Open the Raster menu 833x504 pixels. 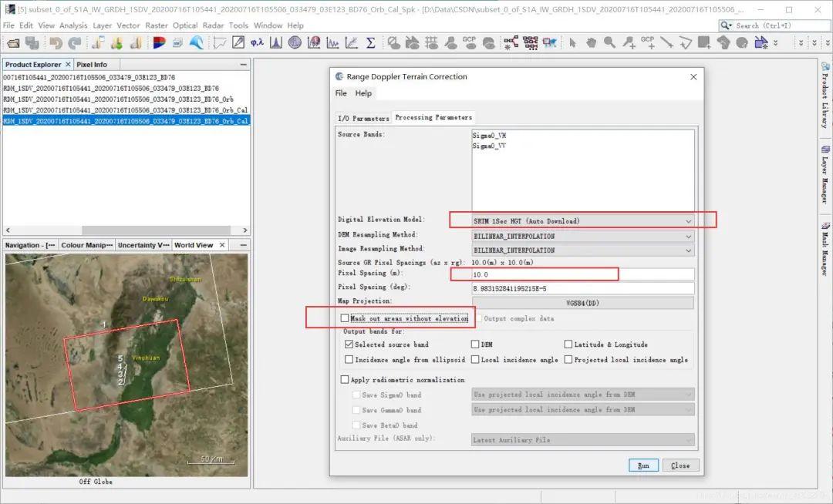click(x=156, y=25)
